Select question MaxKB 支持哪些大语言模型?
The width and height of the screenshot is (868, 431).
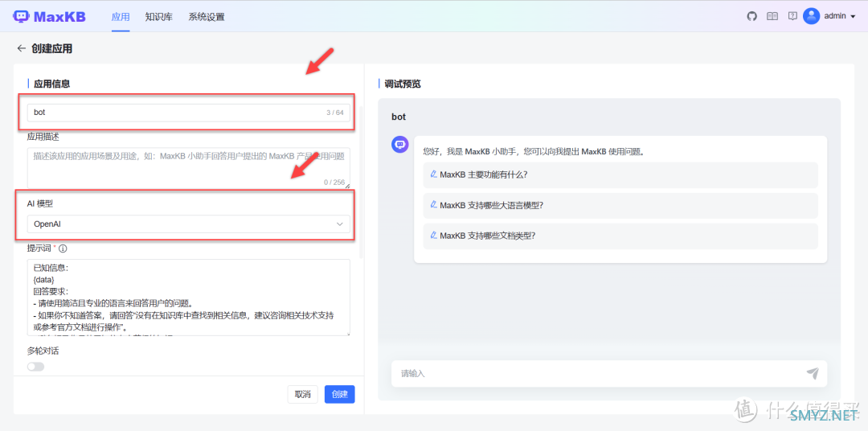click(620, 206)
